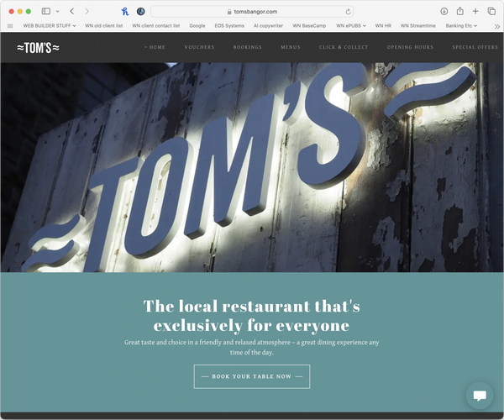Expand the WN ePUBS bookmarks folder
The image size is (504, 420).
click(x=351, y=26)
